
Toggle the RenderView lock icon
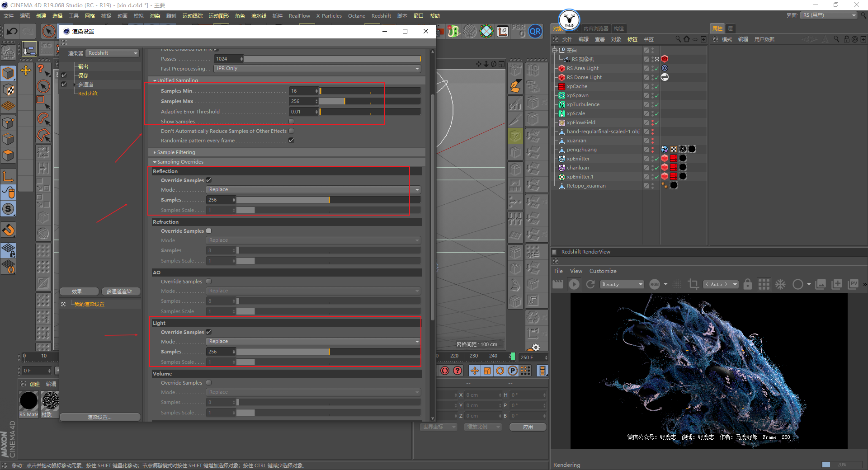[x=748, y=284]
